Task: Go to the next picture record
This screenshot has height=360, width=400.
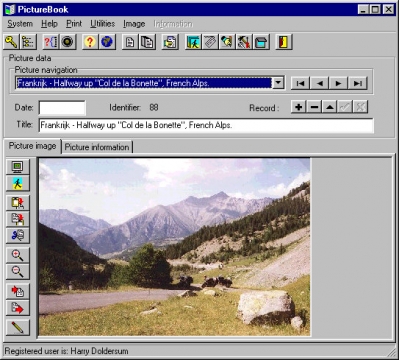Action: coord(338,83)
